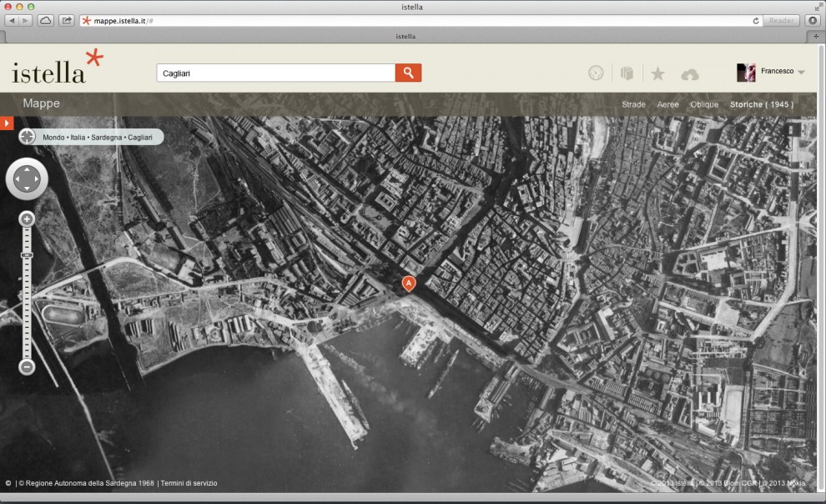Image resolution: width=826 pixels, height=504 pixels.
Task: Go back with the browser back arrow
Action: click(12, 21)
